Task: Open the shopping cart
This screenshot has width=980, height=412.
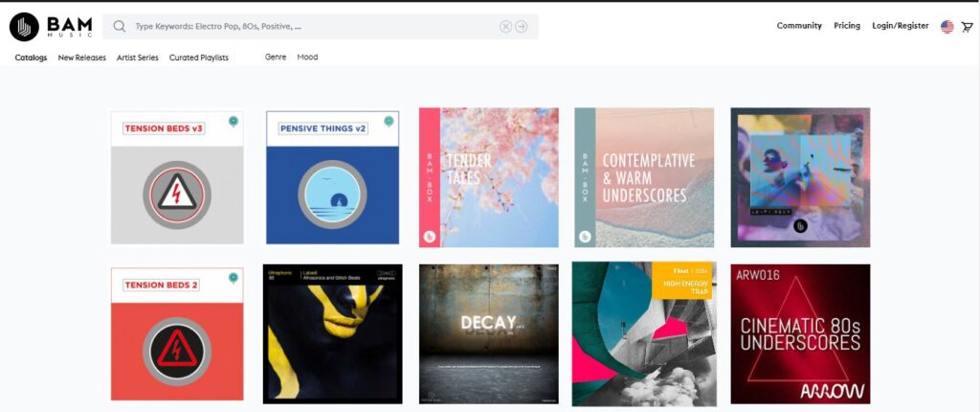Action: [x=967, y=26]
